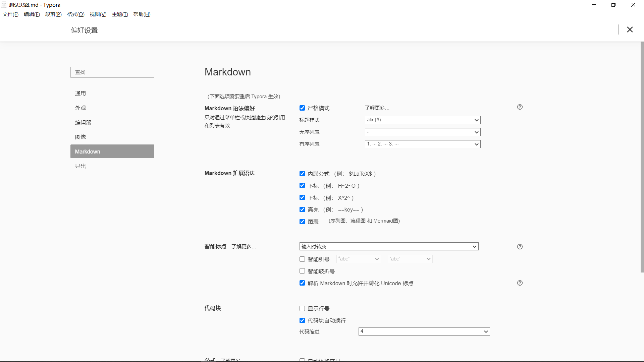Restore down the Typora window
Viewport: 644px width, 362px height.
(613, 5)
